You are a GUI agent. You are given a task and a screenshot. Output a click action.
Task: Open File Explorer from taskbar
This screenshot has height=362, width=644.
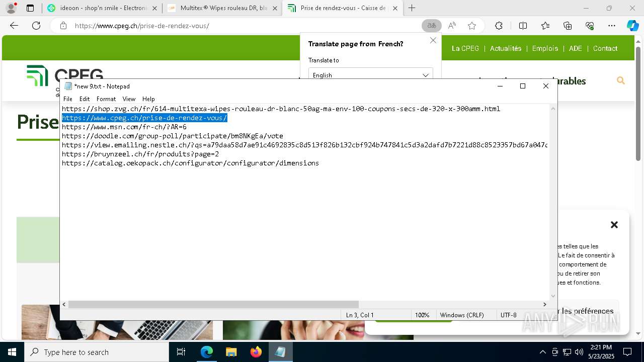[x=231, y=352]
